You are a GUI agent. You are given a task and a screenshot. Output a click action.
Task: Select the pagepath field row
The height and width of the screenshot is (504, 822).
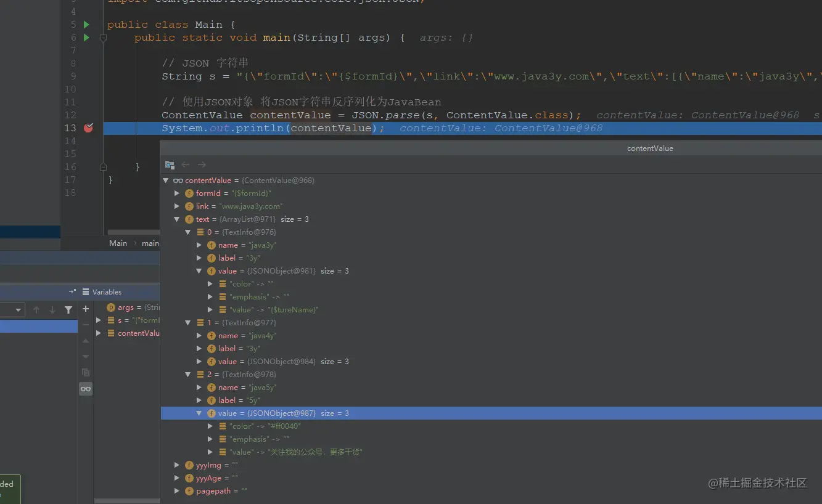point(491,491)
